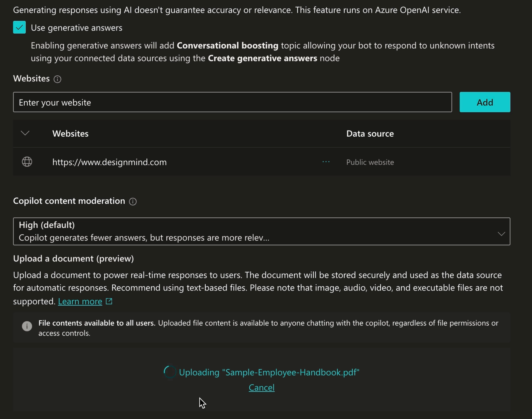This screenshot has height=419, width=532.
Task: Show info for Copilot content moderation
Action: [x=133, y=201]
